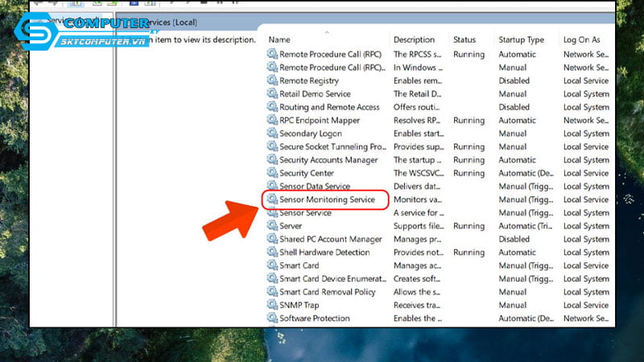Image resolution: width=644 pixels, height=362 pixels.
Task: Click 'Offers routi...' description cell
Action: 416,107
